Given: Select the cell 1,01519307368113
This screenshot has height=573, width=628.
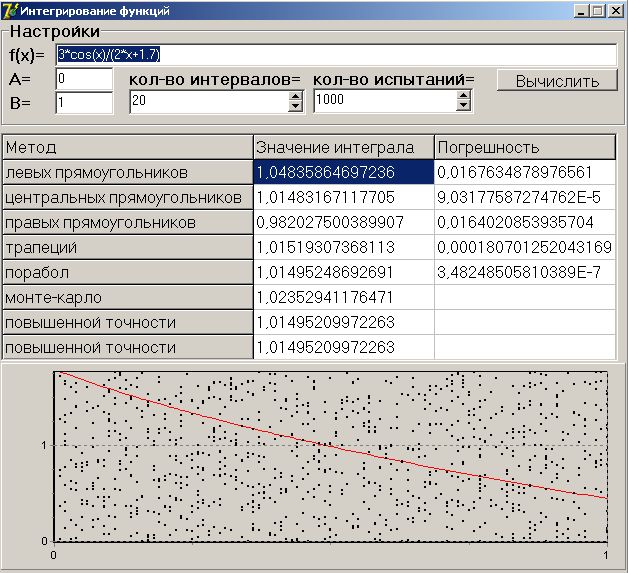Looking at the screenshot, I should 344,247.
